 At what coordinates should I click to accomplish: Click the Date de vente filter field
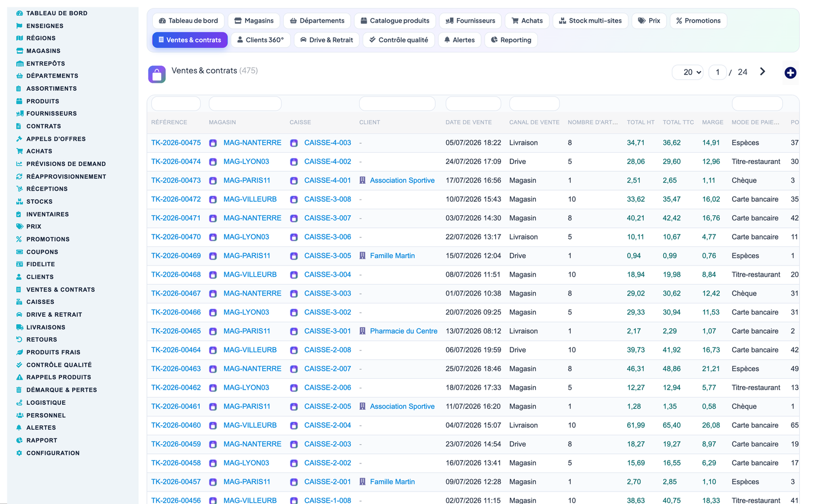point(473,104)
